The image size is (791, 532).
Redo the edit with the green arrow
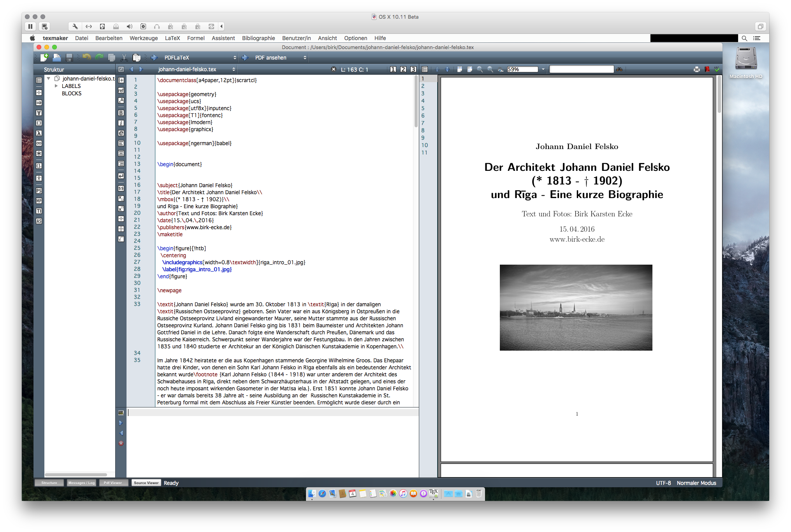pyautogui.click(x=99, y=58)
